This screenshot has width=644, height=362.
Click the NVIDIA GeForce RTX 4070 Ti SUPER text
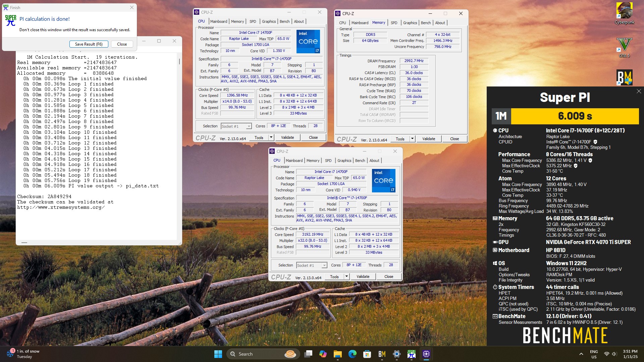pyautogui.click(x=588, y=242)
